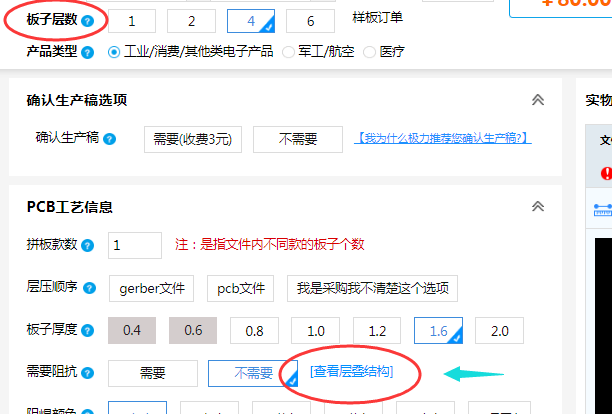This screenshot has width=612, height=414.
Task: Collapse the PCB工艺信息 section
Action: [x=537, y=207]
